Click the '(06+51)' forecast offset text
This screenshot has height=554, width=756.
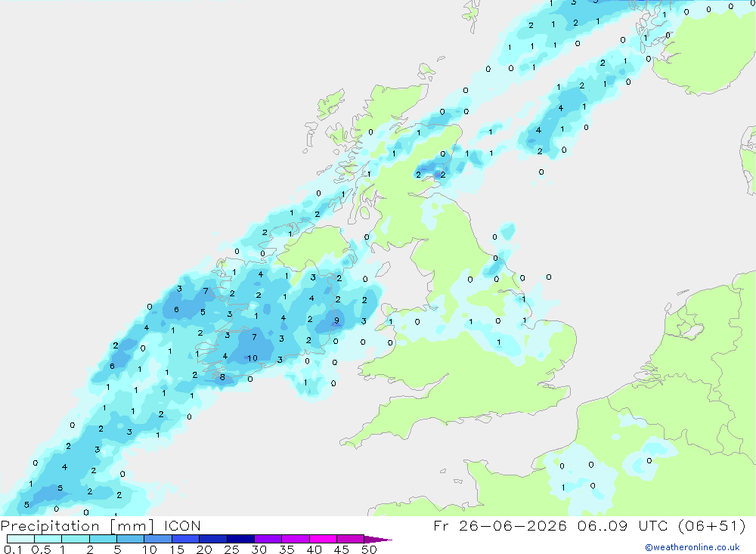711,526
